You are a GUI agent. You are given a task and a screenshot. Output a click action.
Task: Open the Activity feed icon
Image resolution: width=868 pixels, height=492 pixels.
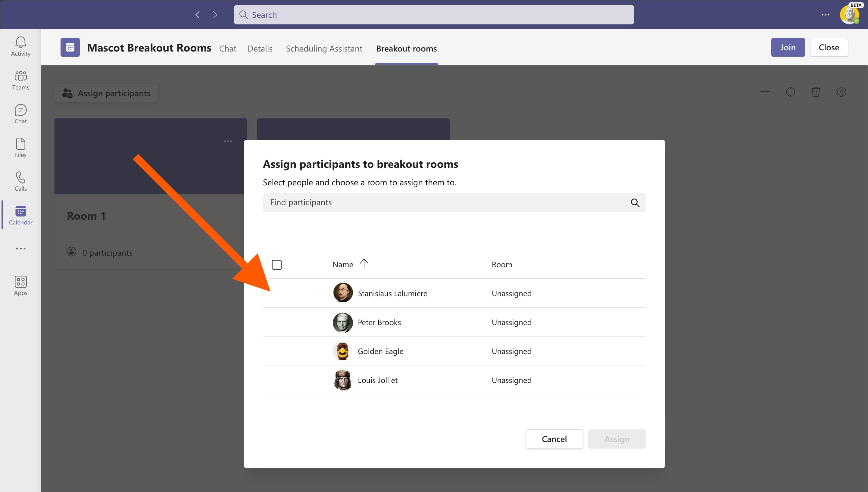point(20,46)
